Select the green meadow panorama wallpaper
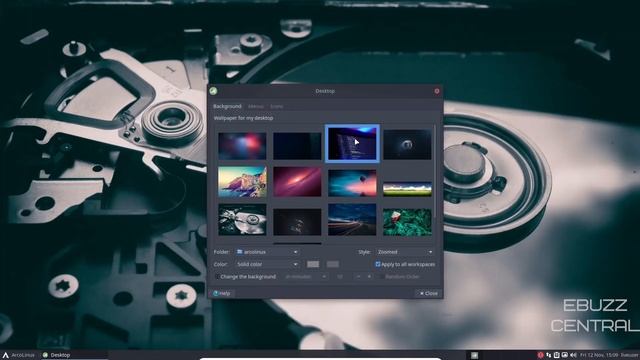Image resolution: width=640 pixels, height=360 pixels. click(x=407, y=189)
